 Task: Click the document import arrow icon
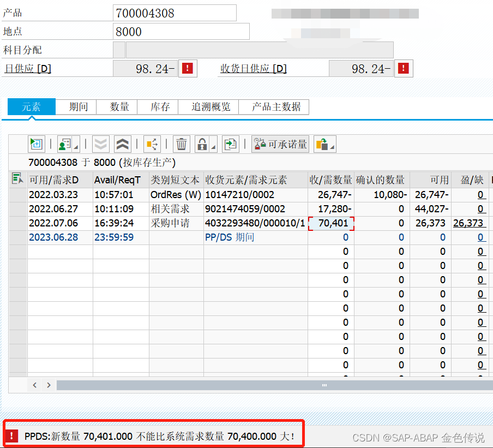[x=231, y=144]
